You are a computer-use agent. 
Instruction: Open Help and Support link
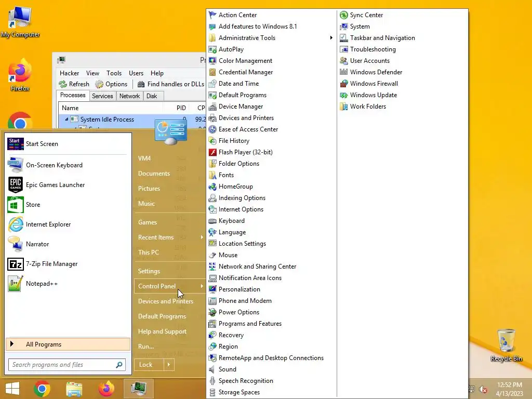click(x=162, y=331)
